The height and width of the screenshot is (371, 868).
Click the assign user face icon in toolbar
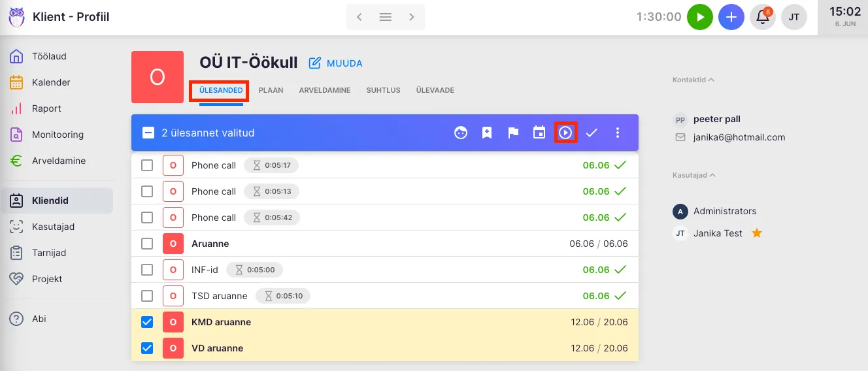click(461, 133)
